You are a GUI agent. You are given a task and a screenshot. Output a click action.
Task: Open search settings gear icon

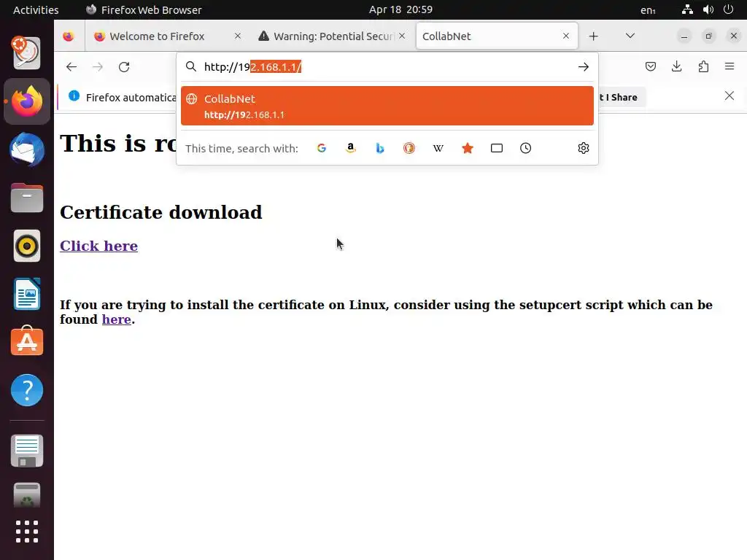(x=583, y=148)
